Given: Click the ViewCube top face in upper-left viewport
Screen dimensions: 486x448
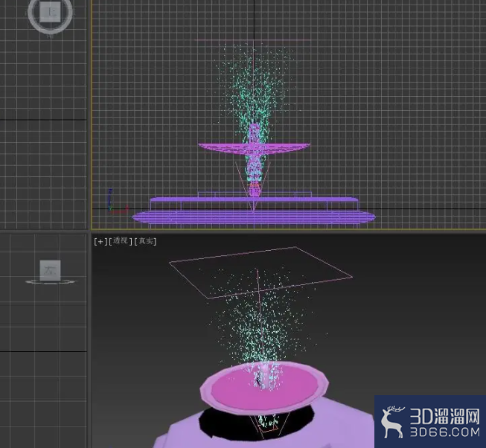Looking at the screenshot, I should click(x=50, y=12).
